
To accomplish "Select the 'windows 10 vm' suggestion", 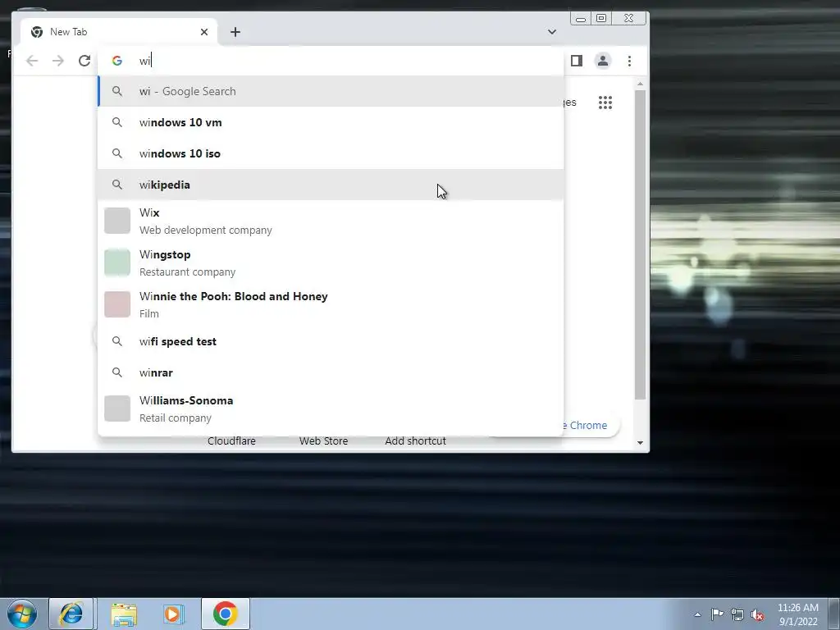I will pyautogui.click(x=331, y=122).
